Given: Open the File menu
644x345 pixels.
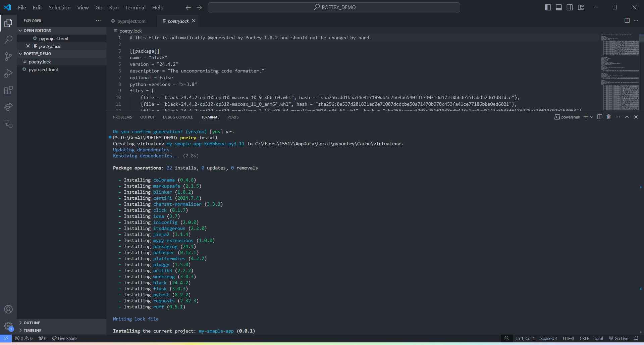Looking at the screenshot, I should (22, 7).
